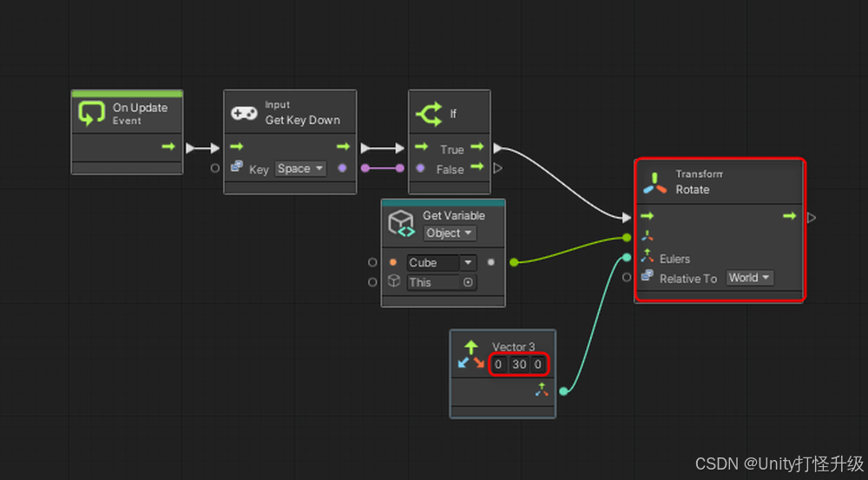Image resolution: width=868 pixels, height=480 pixels.
Task: Click the Vector 3 X value field
Action: click(x=498, y=365)
